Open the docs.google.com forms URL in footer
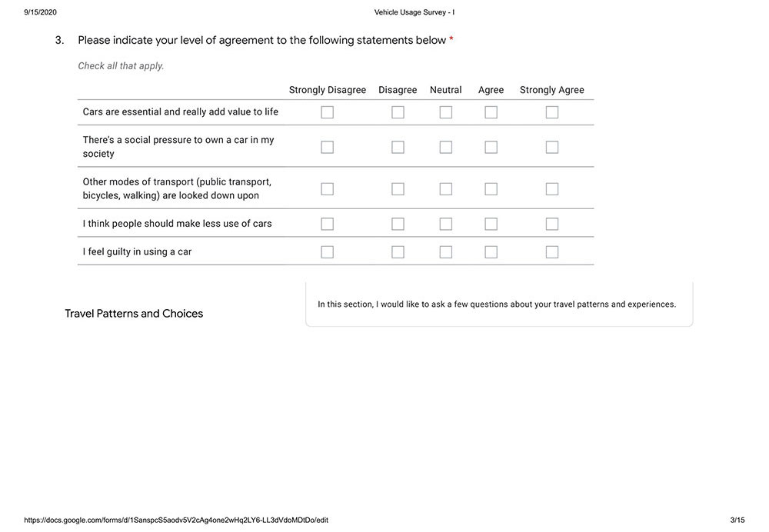This screenshot has height=532, width=769. click(176, 520)
